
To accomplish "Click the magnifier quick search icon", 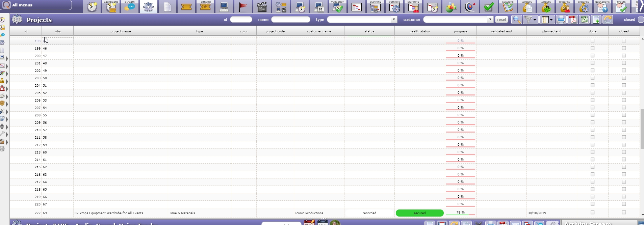I will pyautogui.click(x=516, y=20).
